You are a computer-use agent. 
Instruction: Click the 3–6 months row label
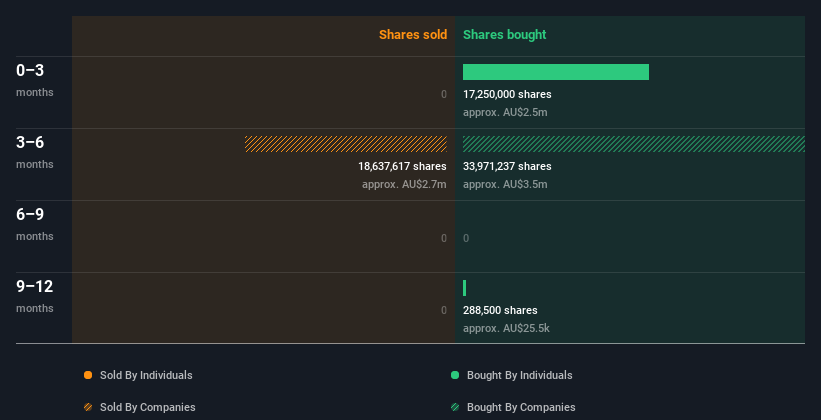[35, 152]
